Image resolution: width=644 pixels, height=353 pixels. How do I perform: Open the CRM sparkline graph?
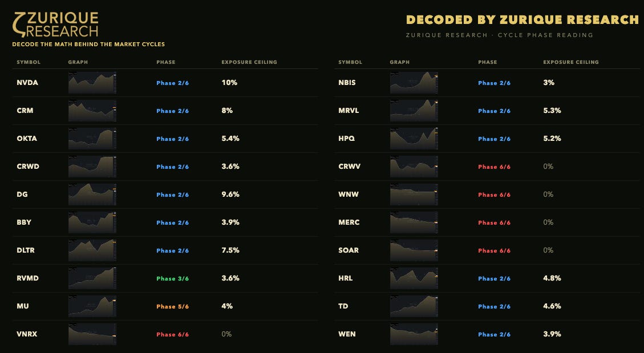[x=92, y=111]
